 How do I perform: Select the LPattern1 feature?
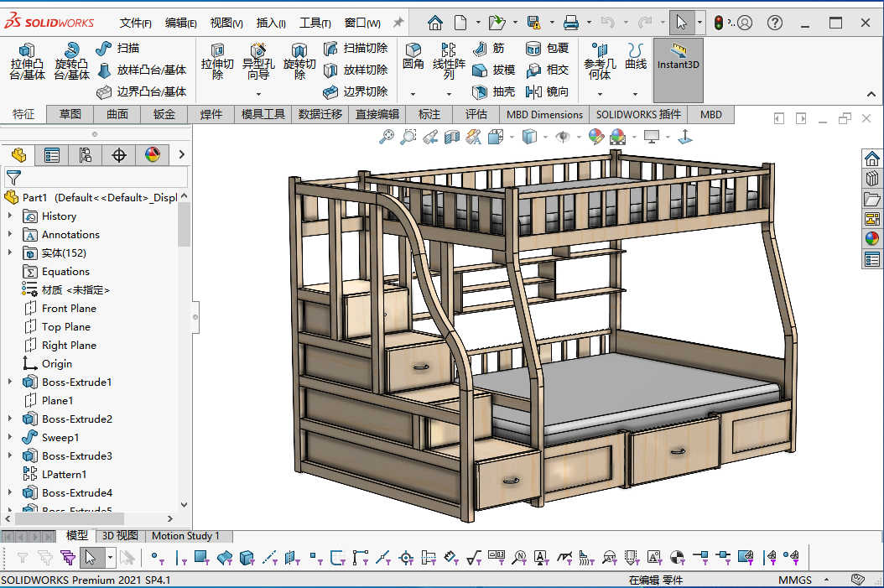pos(64,474)
